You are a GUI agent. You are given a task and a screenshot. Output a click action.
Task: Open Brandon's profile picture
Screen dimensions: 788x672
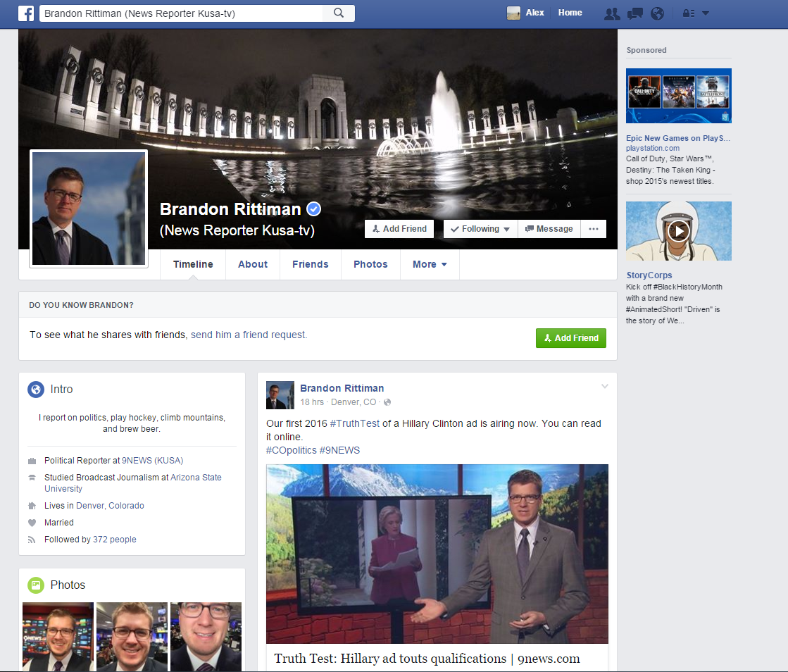pyautogui.click(x=89, y=209)
